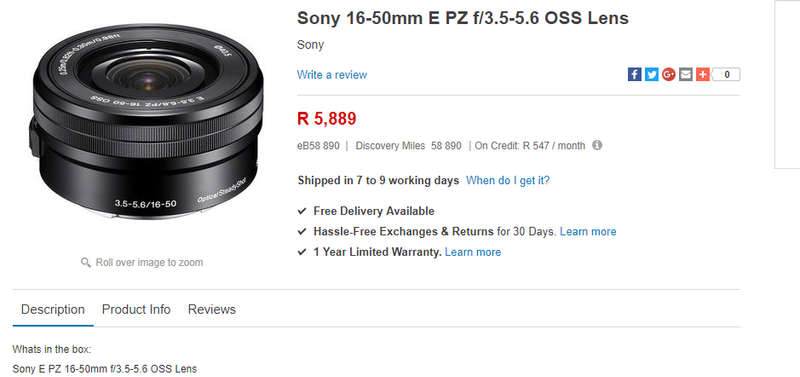The image size is (800, 377).
Task: Share by email envelope icon
Action: [x=686, y=74]
